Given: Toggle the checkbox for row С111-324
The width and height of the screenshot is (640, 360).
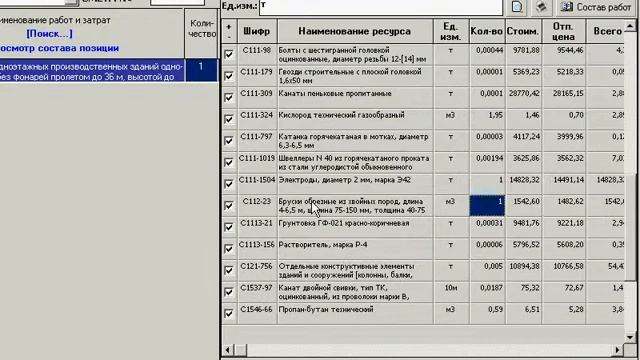Looking at the screenshot, I should pos(229,119).
